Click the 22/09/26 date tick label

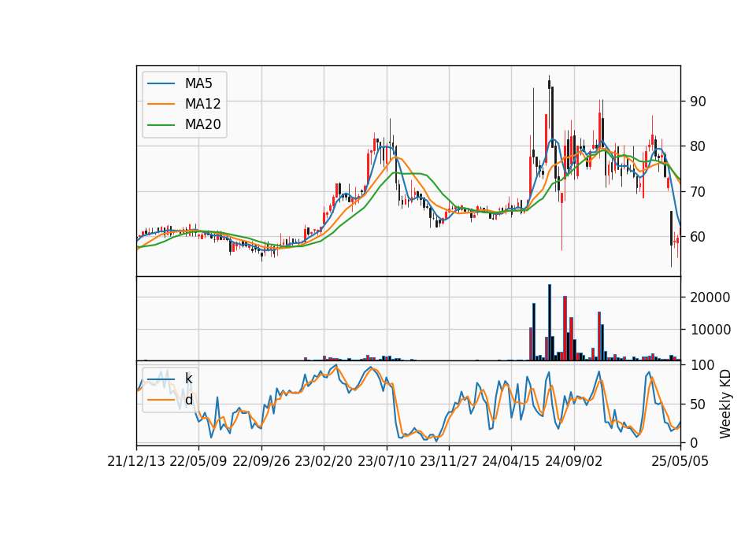point(261,461)
